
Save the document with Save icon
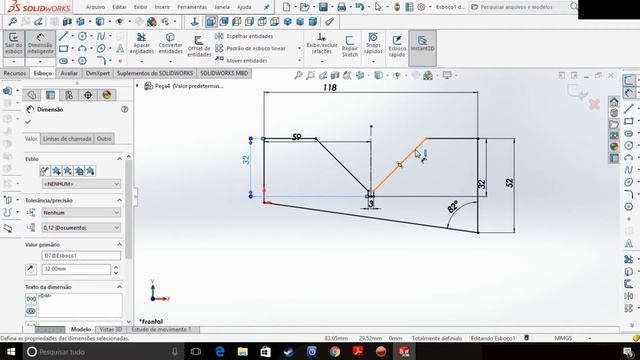pos(323,7)
